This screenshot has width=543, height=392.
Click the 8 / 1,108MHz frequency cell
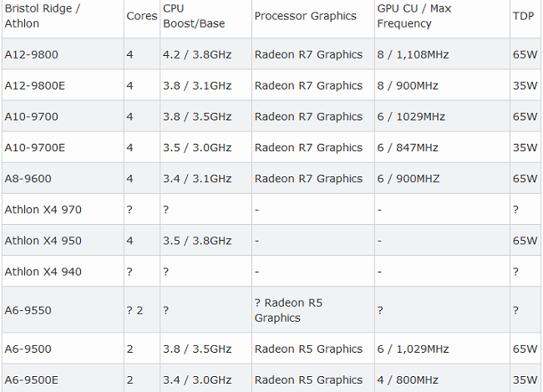(x=414, y=54)
